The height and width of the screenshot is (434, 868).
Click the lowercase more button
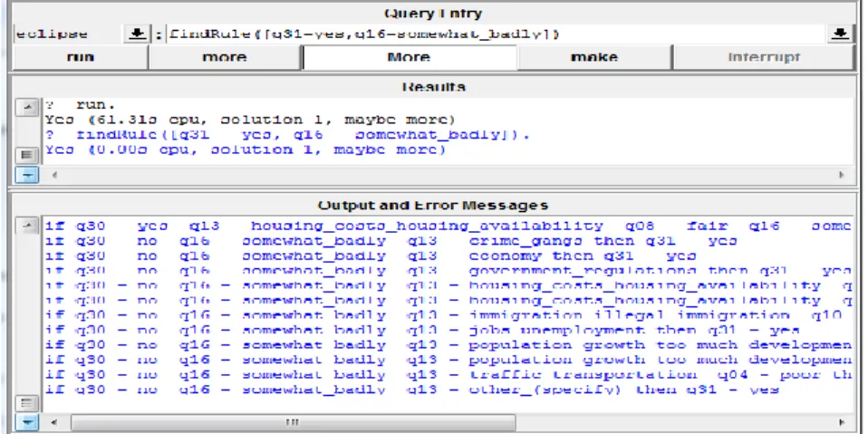(x=225, y=58)
